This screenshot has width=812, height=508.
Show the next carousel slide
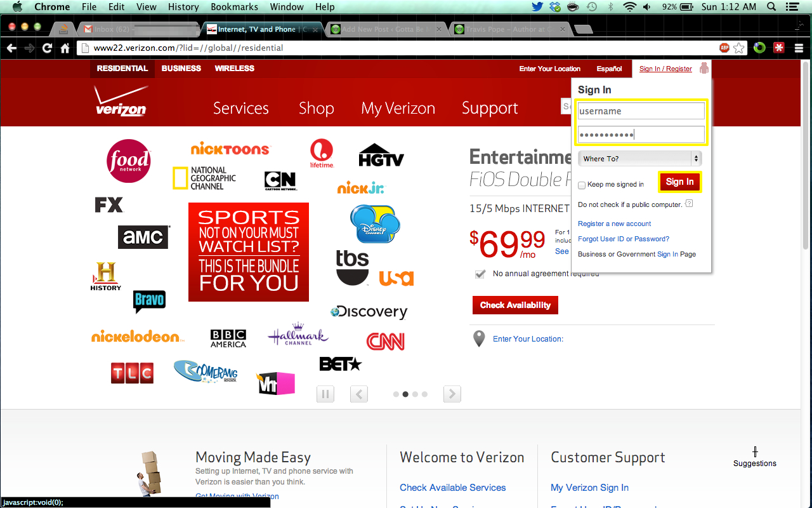452,394
